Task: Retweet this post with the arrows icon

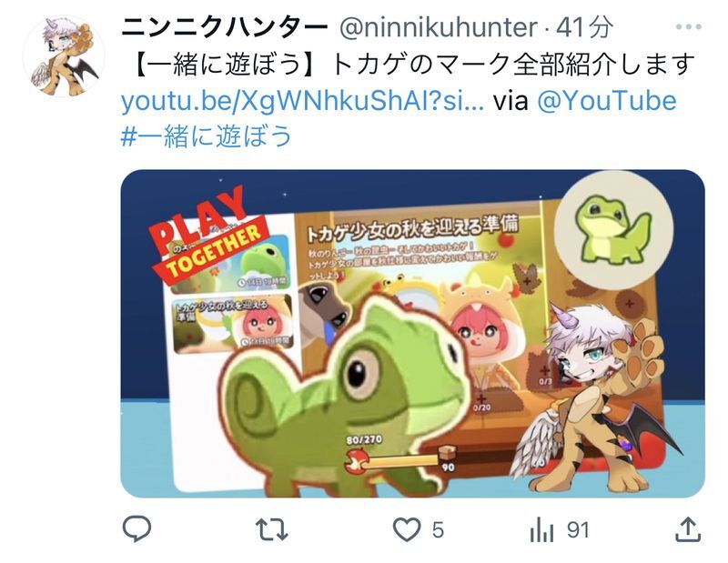Action: click(272, 529)
